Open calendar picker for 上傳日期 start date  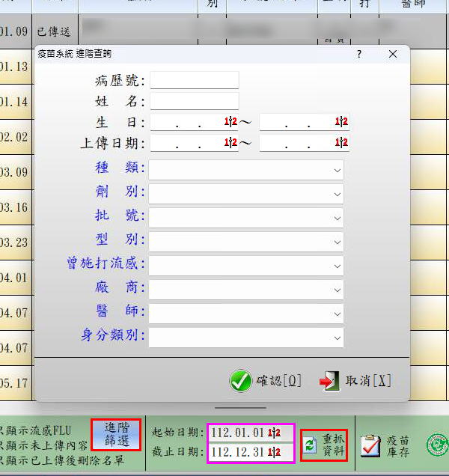click(x=230, y=142)
